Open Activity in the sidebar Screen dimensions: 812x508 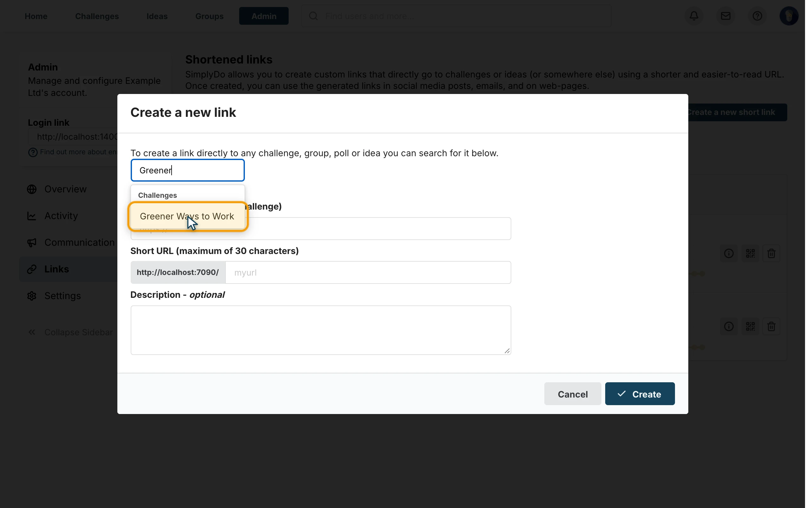pyautogui.click(x=62, y=216)
